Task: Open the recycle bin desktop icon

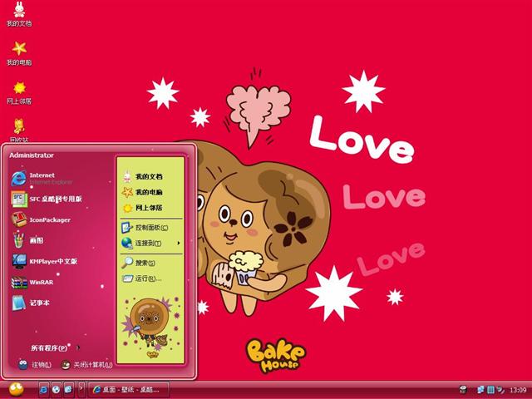Action: tap(19, 131)
